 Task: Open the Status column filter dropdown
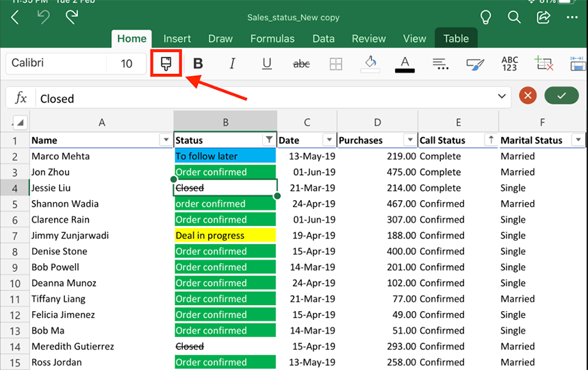[x=269, y=140]
